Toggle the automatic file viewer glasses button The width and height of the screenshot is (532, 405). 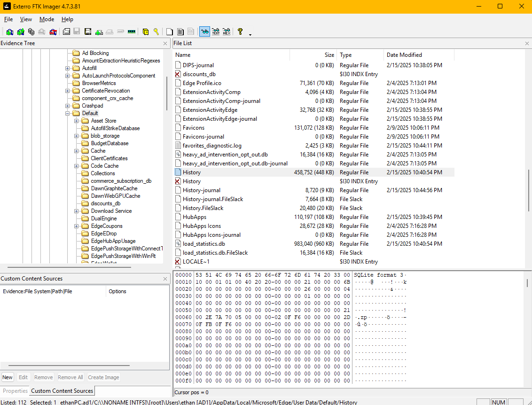point(204,32)
